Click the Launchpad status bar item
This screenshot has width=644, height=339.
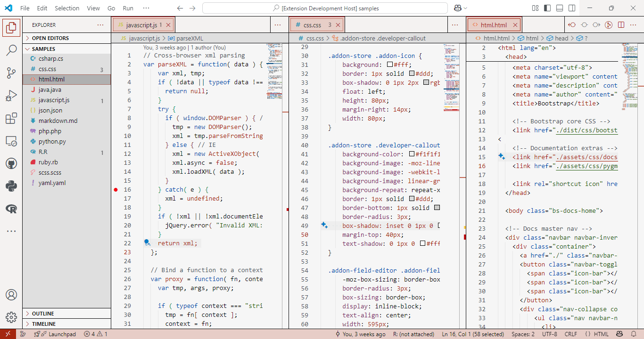coord(55,334)
